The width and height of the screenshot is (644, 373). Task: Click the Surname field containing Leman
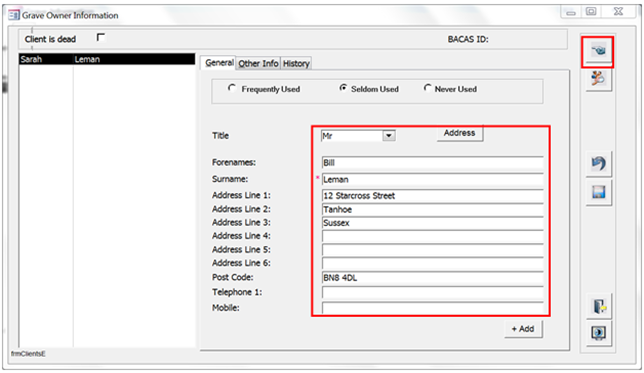(x=432, y=180)
